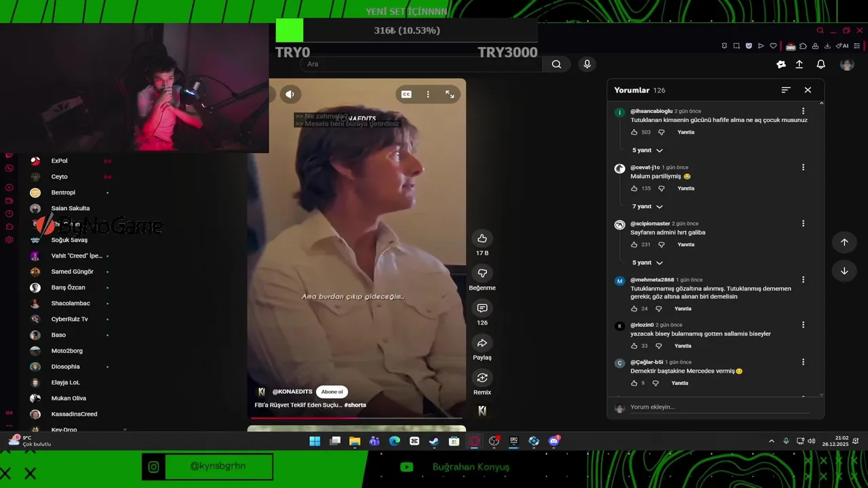Image resolution: width=868 pixels, height=488 pixels.
Task: Open the browser downloads icon
Action: coord(827,46)
